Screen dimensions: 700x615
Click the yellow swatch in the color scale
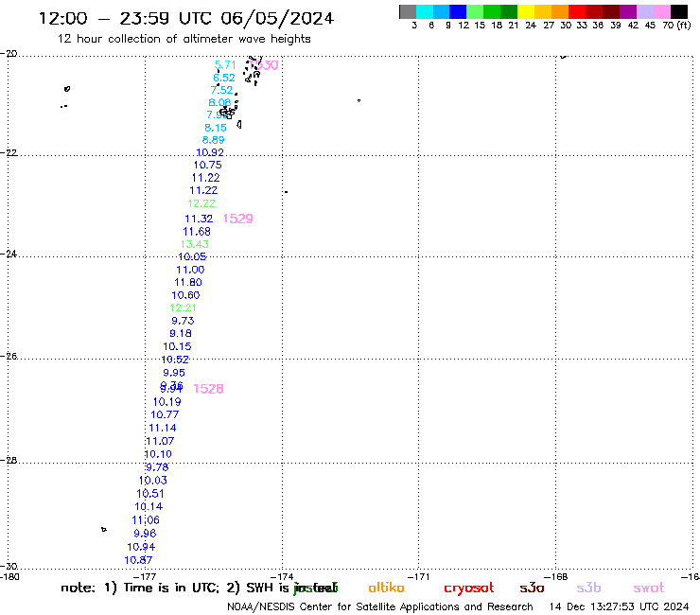[526, 11]
